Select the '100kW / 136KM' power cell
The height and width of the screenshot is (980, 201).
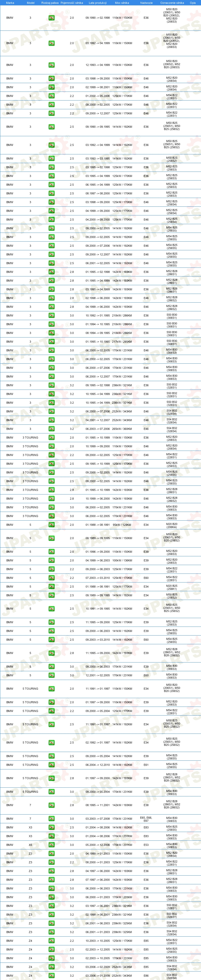pos(122,560)
